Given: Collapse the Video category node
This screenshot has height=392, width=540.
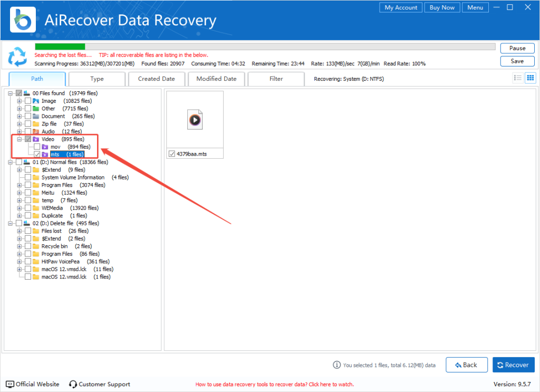Looking at the screenshot, I should click(19, 139).
